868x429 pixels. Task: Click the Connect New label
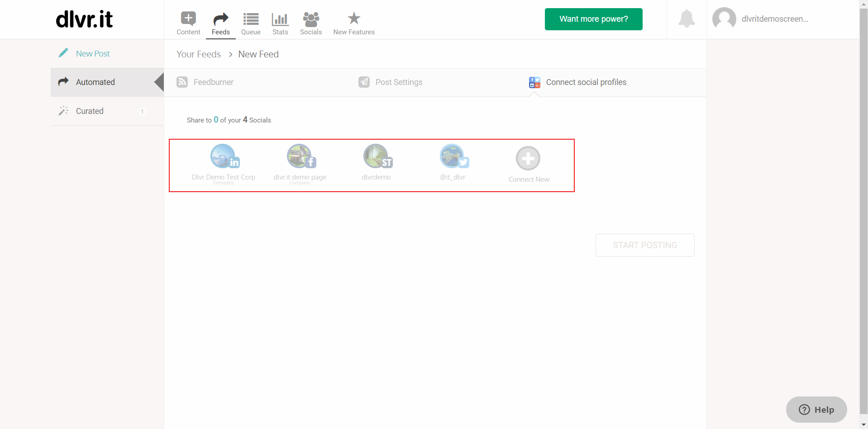(529, 179)
